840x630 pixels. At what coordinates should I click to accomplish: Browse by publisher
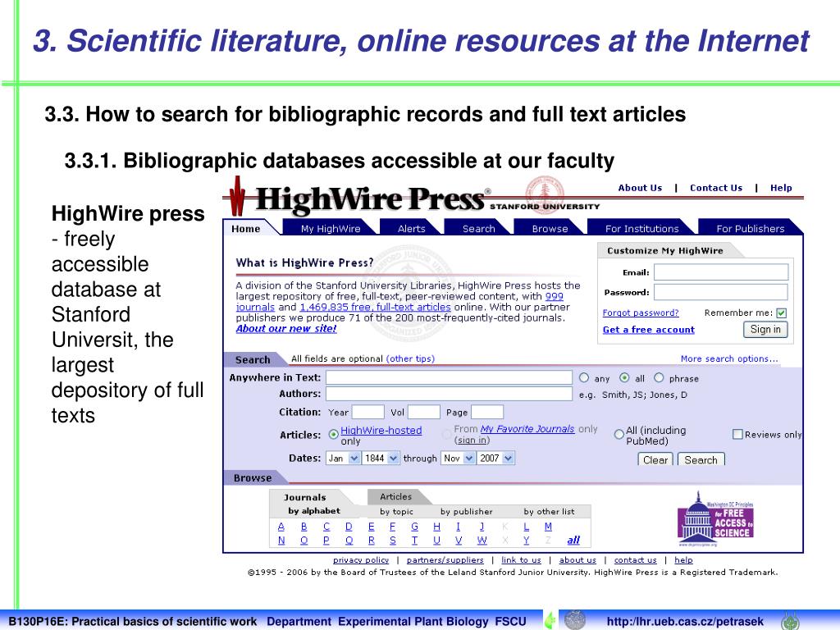466,512
